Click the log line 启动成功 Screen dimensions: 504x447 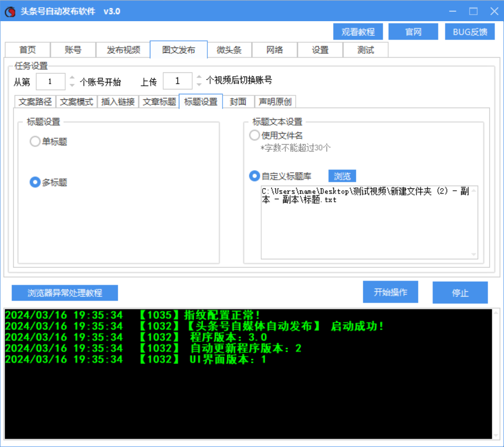click(x=195, y=326)
